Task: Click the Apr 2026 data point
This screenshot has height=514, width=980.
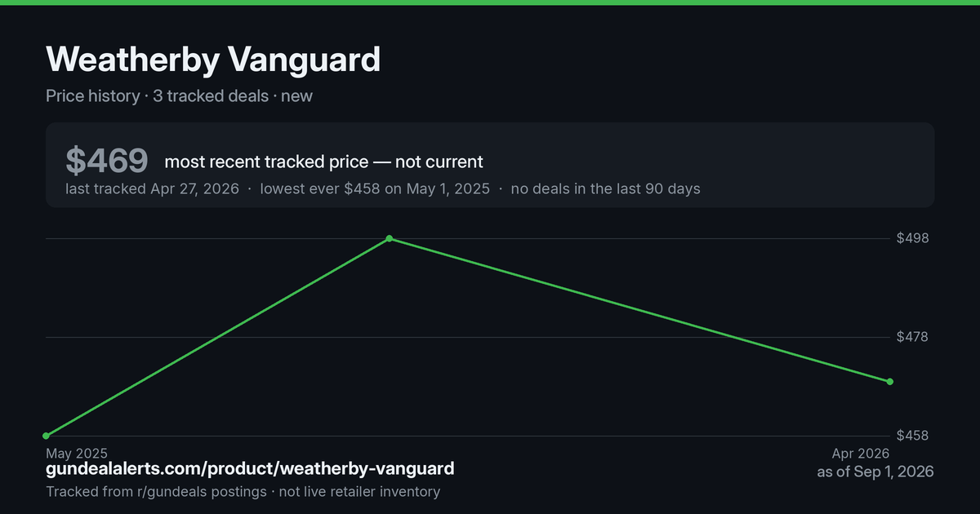Action: (x=889, y=382)
